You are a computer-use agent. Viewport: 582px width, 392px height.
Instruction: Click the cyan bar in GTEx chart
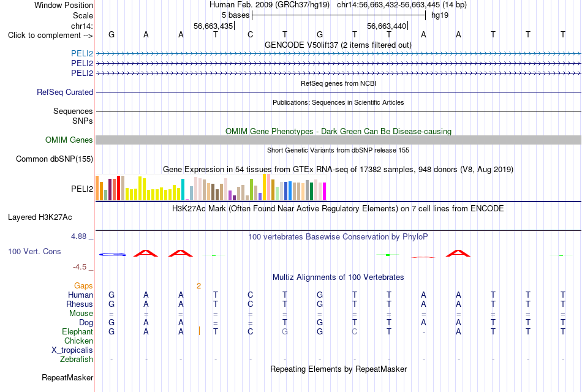[183, 190]
